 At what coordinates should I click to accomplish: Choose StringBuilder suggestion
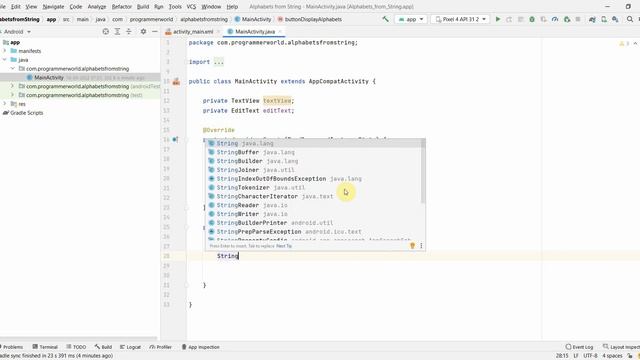point(314,161)
